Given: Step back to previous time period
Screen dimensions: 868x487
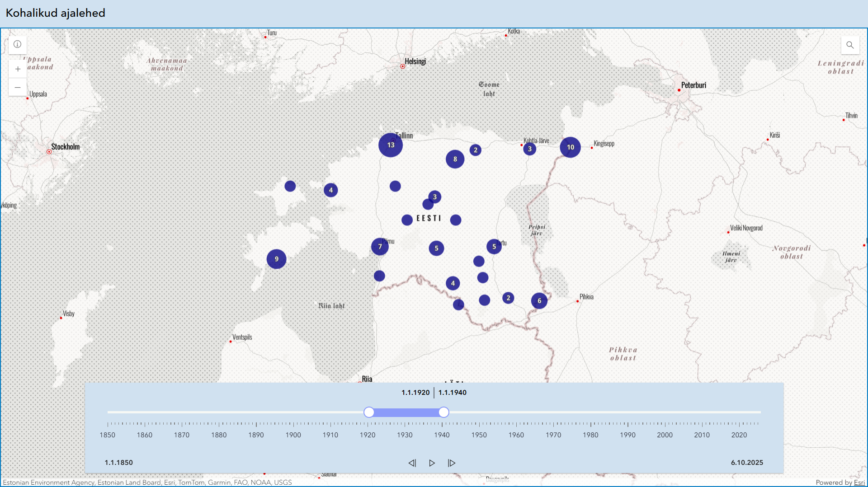Looking at the screenshot, I should 412,463.
